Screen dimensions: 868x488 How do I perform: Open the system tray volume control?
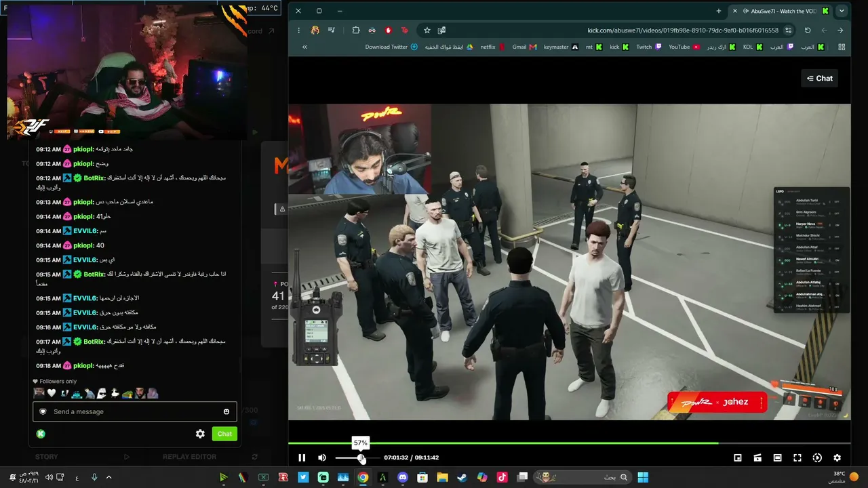coord(49,477)
